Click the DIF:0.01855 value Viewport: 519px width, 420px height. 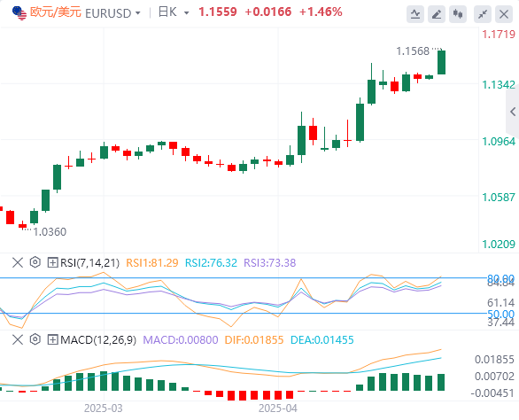(x=254, y=340)
